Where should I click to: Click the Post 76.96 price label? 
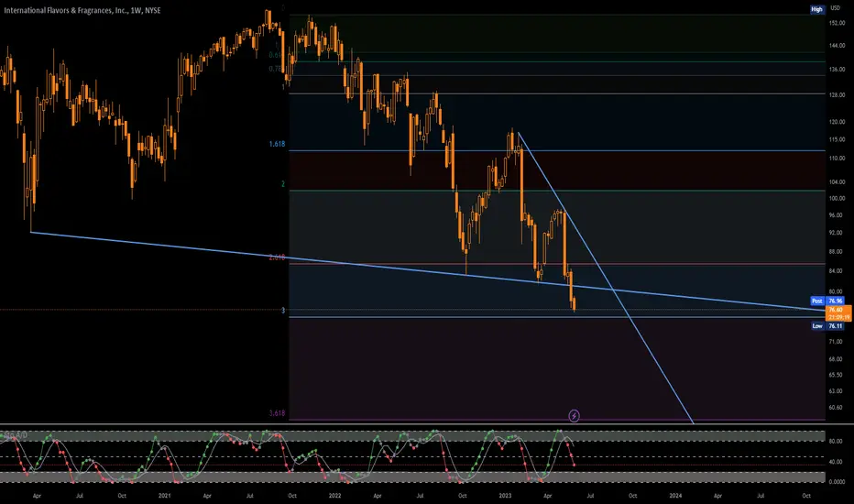pos(827,301)
